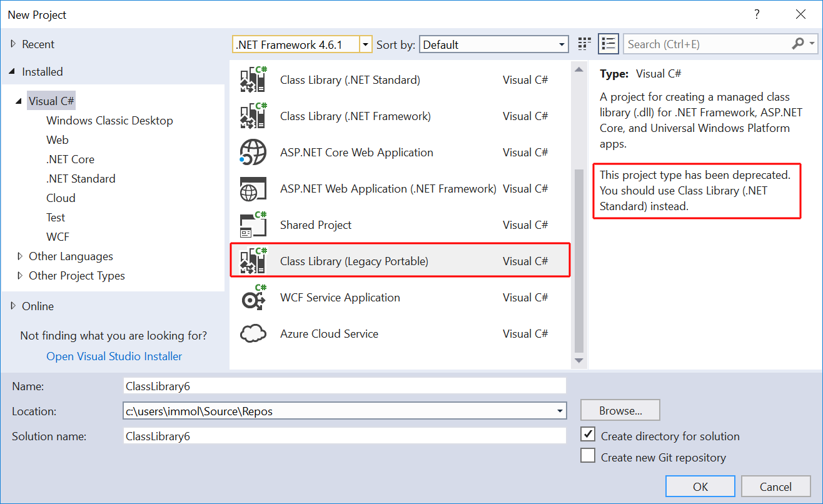Click the search magnifier icon
Screen dimensions: 823x504
pos(798,44)
